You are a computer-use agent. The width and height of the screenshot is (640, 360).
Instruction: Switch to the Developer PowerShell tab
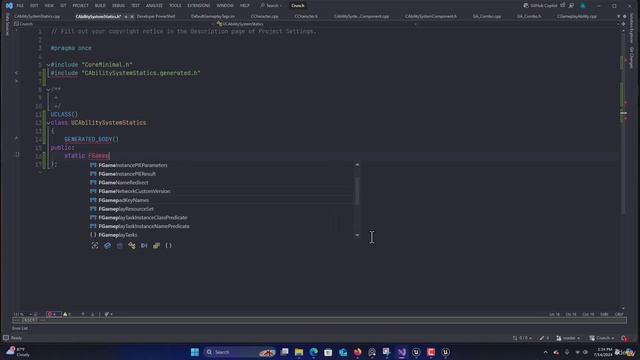tap(156, 16)
